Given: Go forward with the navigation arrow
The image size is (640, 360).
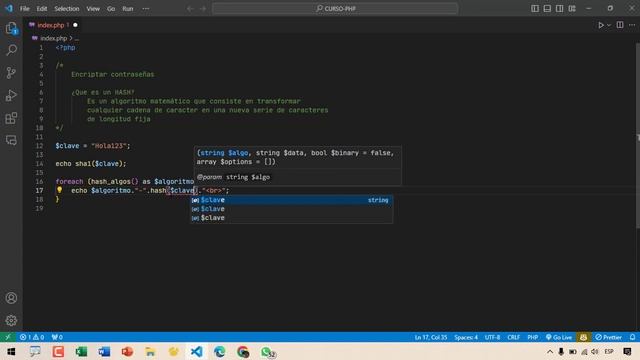Looking at the screenshot, I should 203,9.
